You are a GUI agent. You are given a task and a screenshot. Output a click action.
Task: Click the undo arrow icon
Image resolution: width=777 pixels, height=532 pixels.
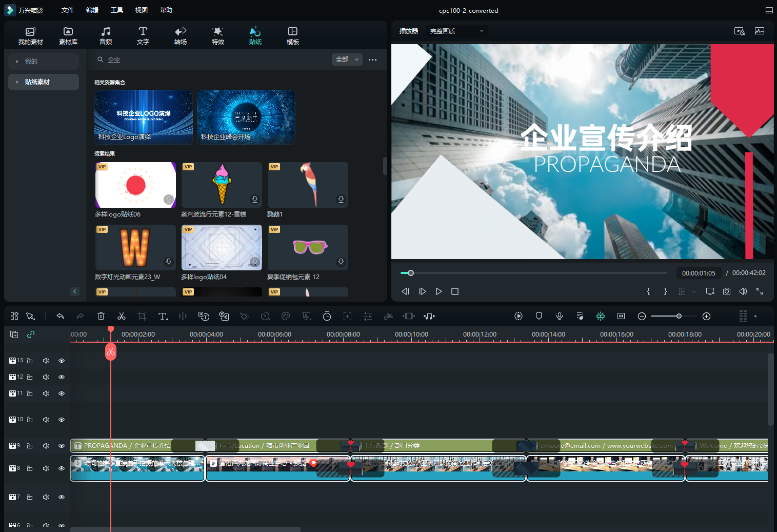60,317
